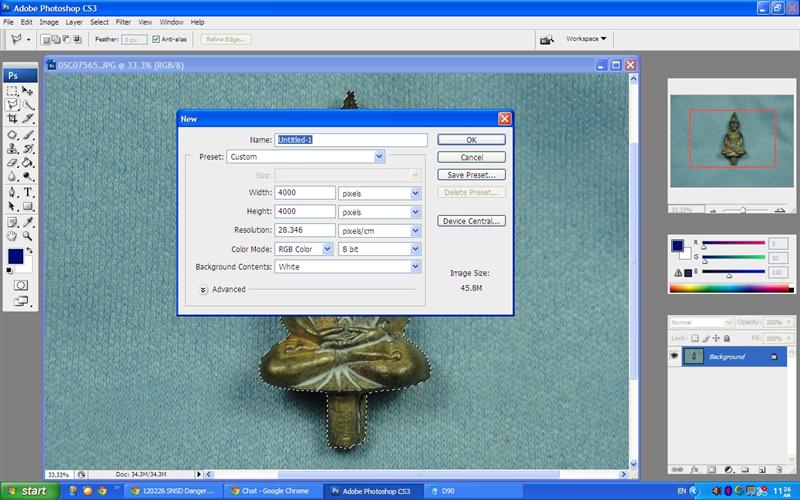Click the Pen tool icon
The image size is (800, 500).
coord(12,191)
